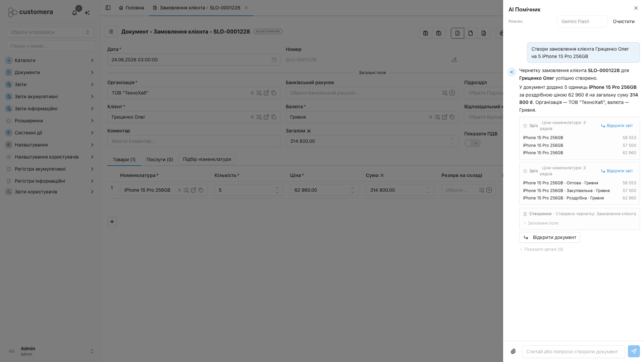Open Admin user menu

[50, 351]
